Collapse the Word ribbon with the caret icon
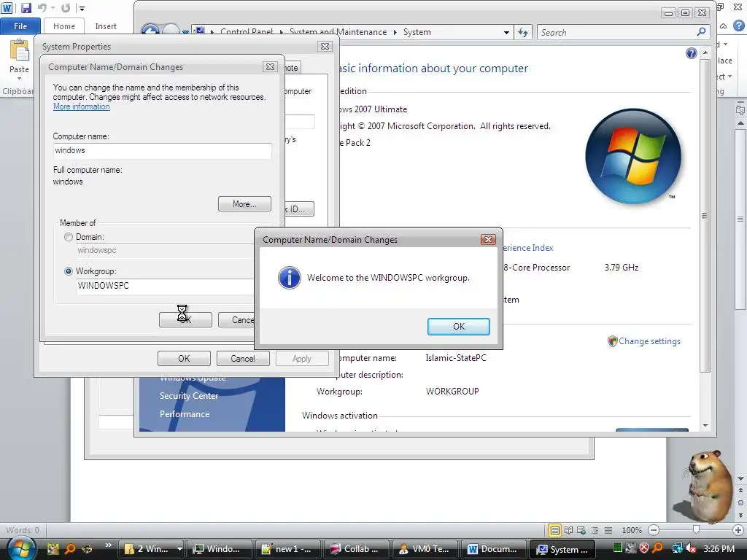This screenshot has height=560, width=747. click(x=723, y=26)
